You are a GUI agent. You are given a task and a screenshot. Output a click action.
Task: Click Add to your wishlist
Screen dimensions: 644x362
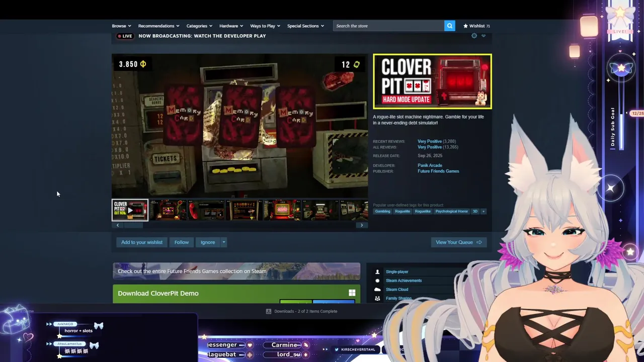(x=141, y=242)
